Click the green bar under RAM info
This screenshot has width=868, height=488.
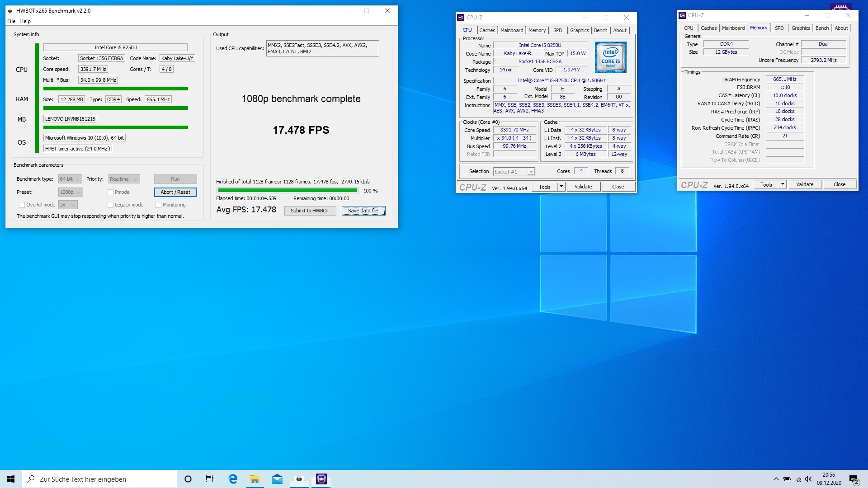116,108
